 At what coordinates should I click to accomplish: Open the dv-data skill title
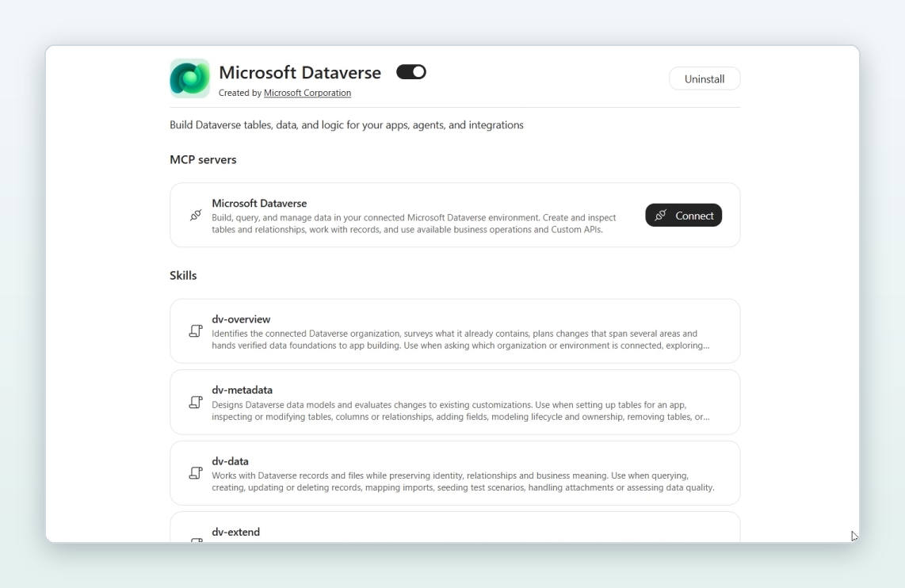230,461
